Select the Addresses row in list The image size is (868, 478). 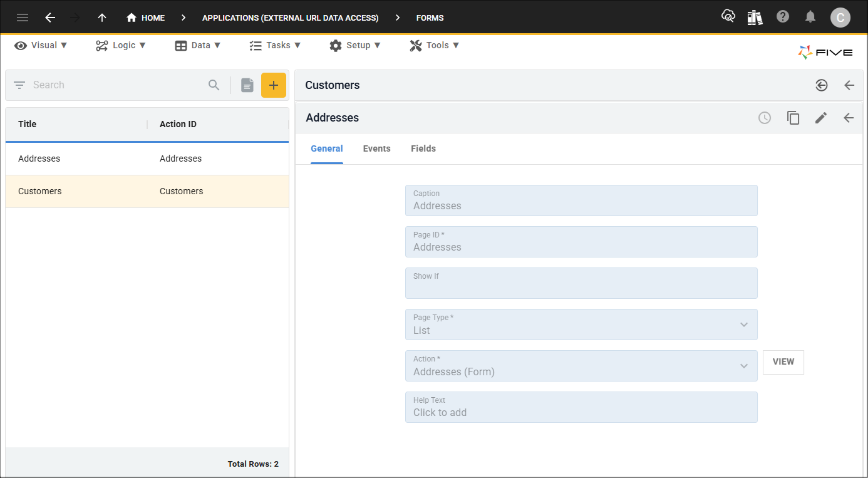click(147, 158)
